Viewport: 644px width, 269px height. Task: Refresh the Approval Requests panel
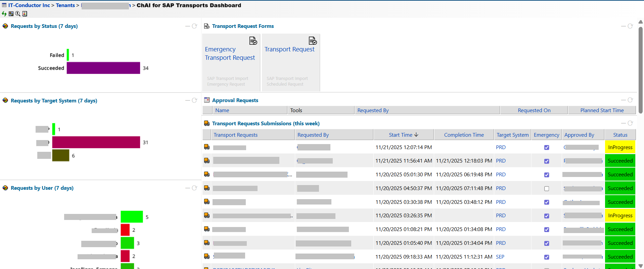click(x=630, y=100)
